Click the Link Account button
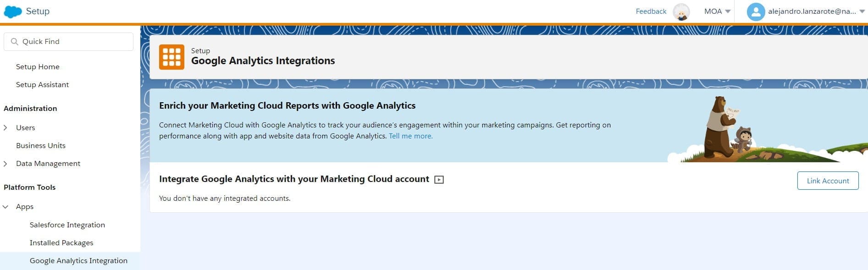 [x=828, y=181]
